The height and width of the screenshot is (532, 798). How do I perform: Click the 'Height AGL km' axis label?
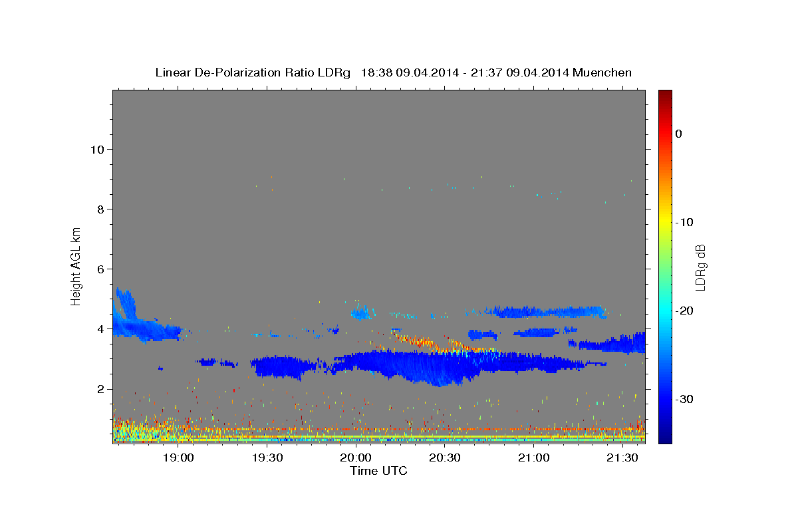pyautogui.click(x=76, y=265)
